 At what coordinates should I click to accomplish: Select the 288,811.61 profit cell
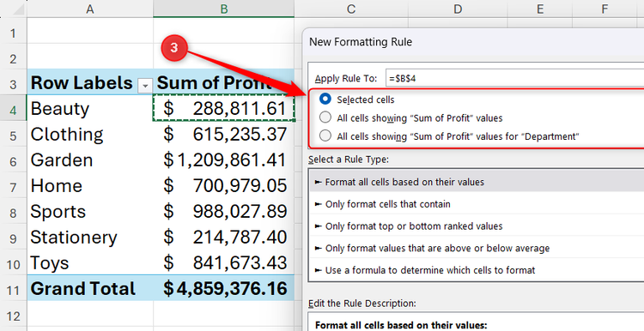point(224,108)
